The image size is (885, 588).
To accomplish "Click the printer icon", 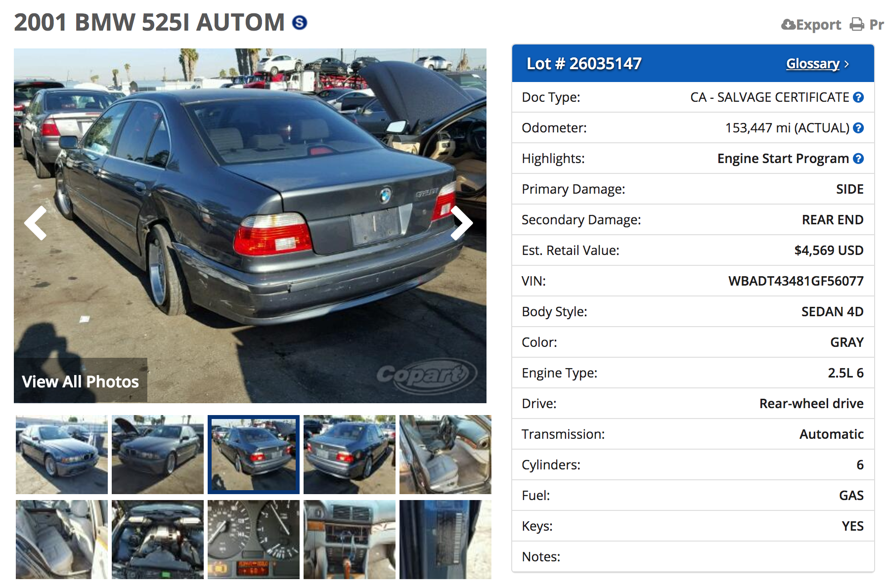I will 857,24.
